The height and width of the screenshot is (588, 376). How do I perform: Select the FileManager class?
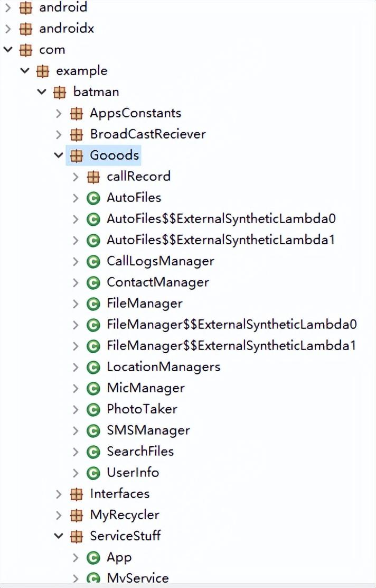(x=144, y=304)
